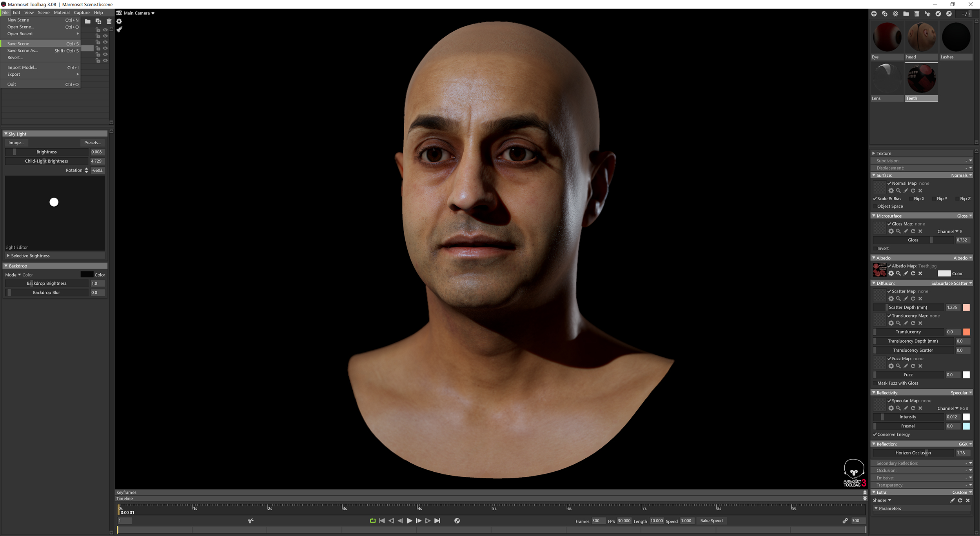This screenshot has width=980, height=536.
Task: Toggle visibility of the top scene object
Action: point(105,30)
